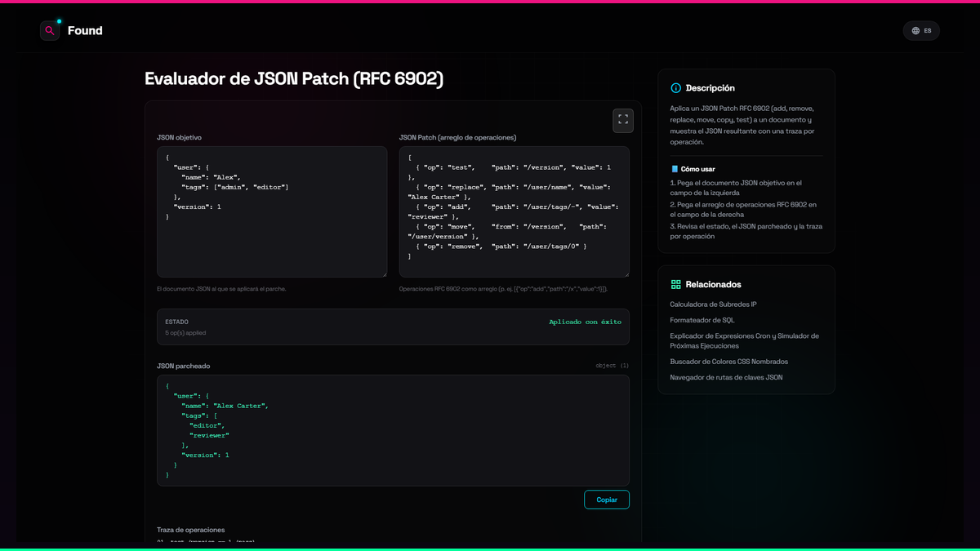This screenshot has width=980, height=551.
Task: Open Calculadora de Subredes IP link
Action: pos(713,304)
